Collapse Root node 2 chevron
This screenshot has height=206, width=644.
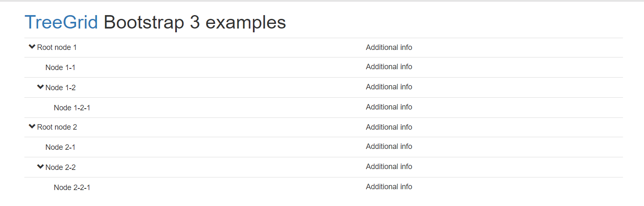(32, 127)
